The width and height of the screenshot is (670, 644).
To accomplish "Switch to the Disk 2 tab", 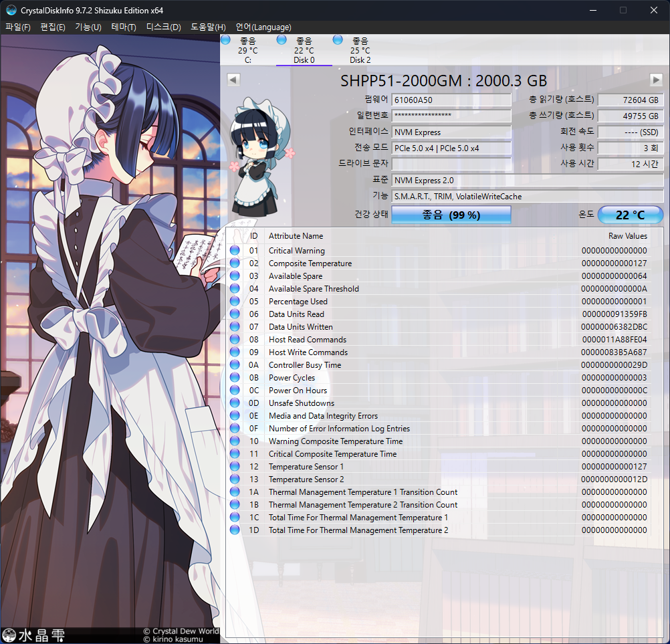I will [x=360, y=51].
